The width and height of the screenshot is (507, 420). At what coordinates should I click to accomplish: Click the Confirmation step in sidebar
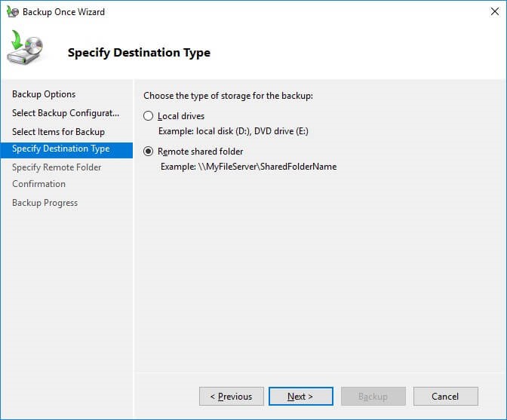click(38, 184)
